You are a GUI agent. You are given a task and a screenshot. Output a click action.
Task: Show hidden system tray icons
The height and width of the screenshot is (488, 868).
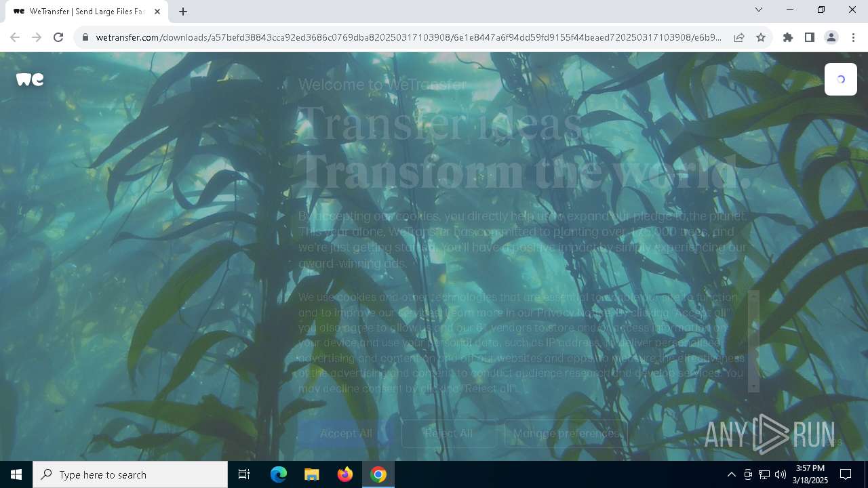731,474
